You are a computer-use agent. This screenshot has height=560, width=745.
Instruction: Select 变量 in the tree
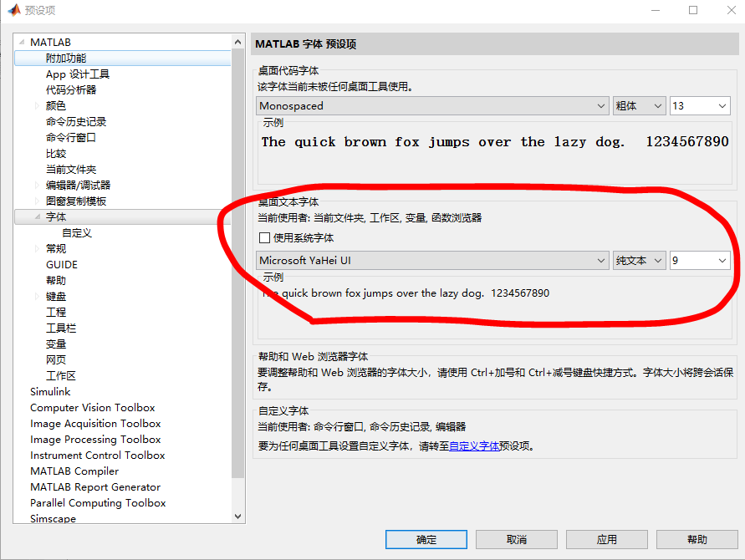coord(55,344)
